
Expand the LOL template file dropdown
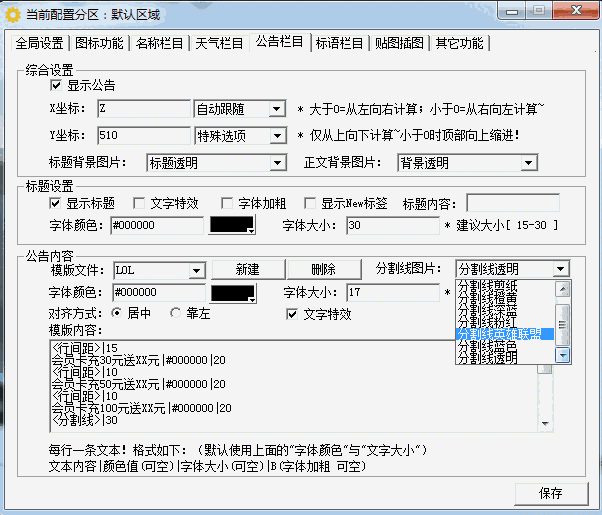coord(197,271)
